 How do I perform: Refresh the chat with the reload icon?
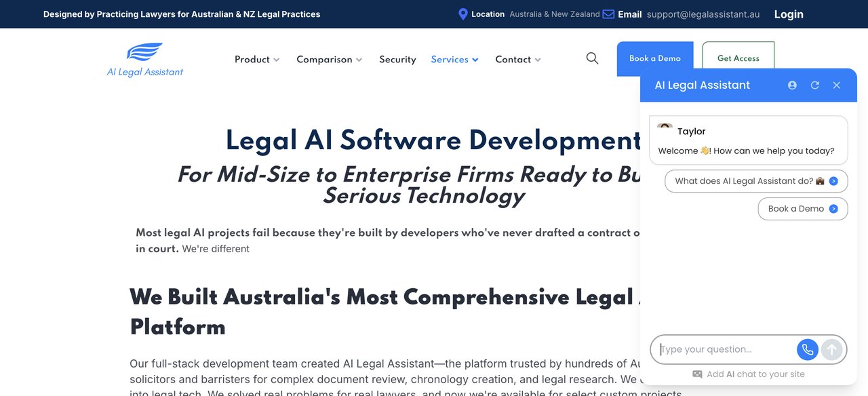(815, 85)
